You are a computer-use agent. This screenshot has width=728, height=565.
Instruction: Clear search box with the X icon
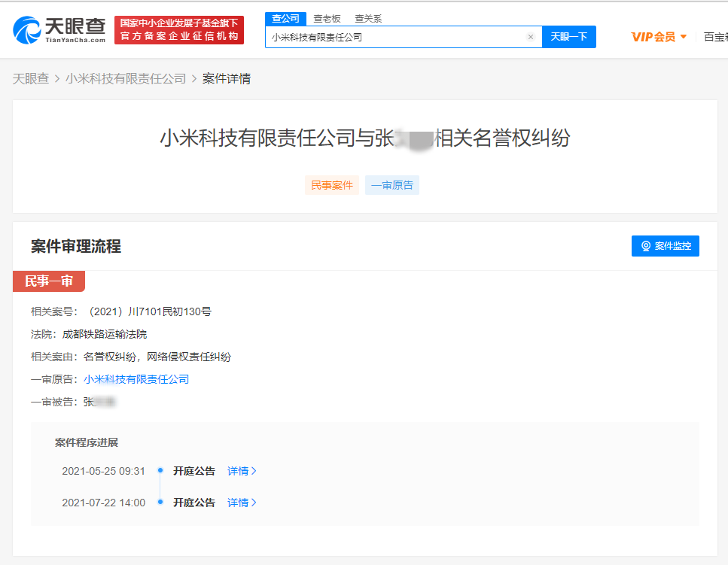click(x=530, y=37)
